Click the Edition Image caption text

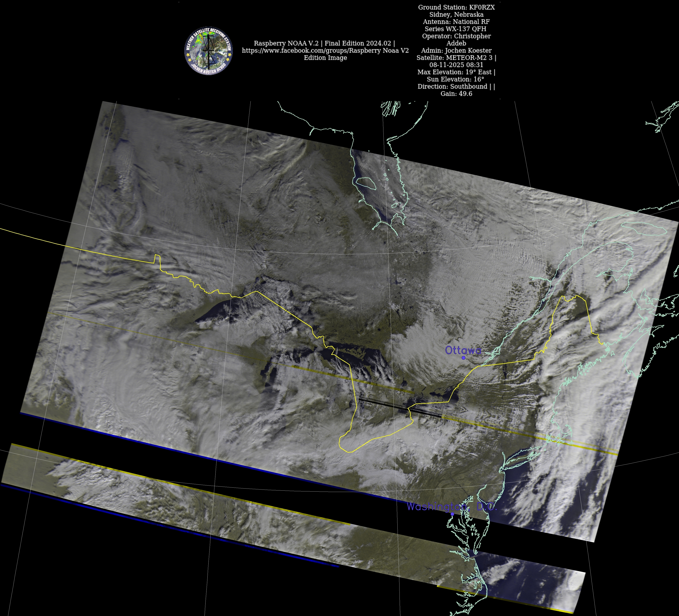325,58
